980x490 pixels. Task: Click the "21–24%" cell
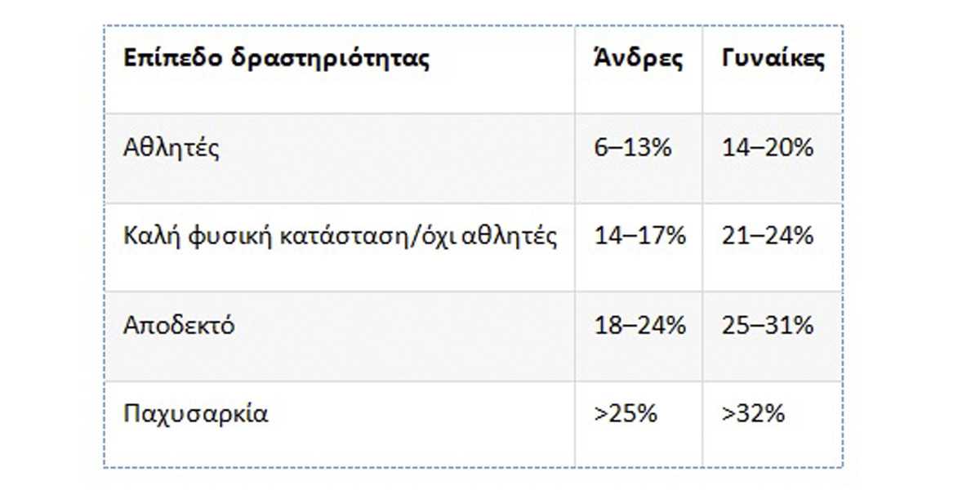click(768, 237)
